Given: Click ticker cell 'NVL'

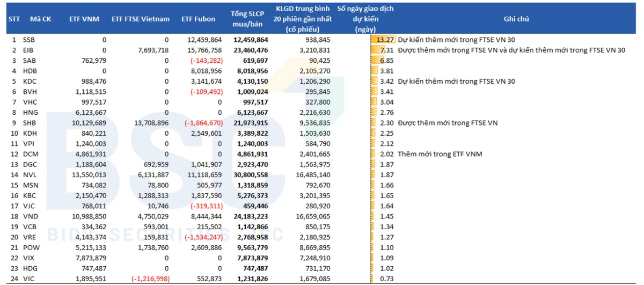Looking at the screenshot, I should [x=30, y=175].
